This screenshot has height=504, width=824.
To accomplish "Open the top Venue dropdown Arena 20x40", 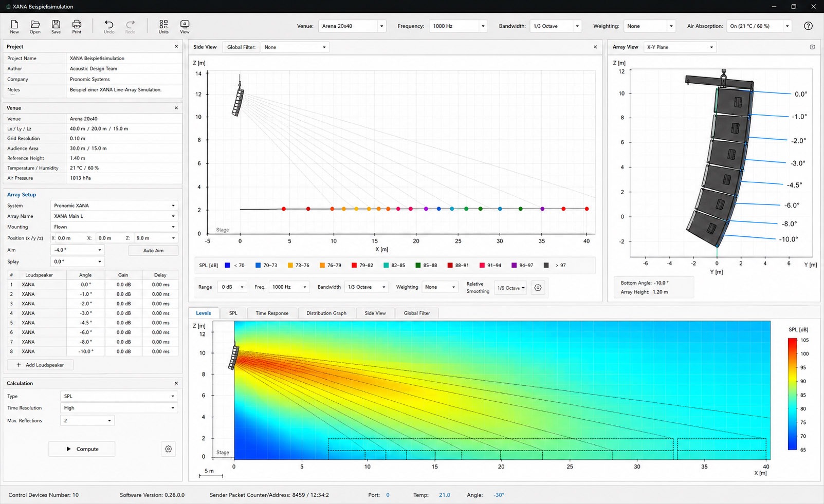I will coord(352,26).
